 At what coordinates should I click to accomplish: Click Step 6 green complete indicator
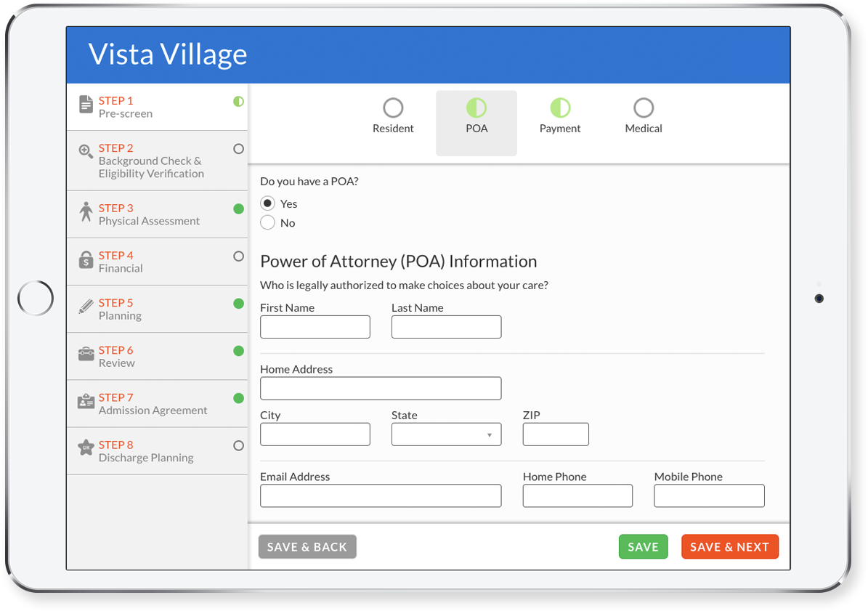tap(238, 351)
